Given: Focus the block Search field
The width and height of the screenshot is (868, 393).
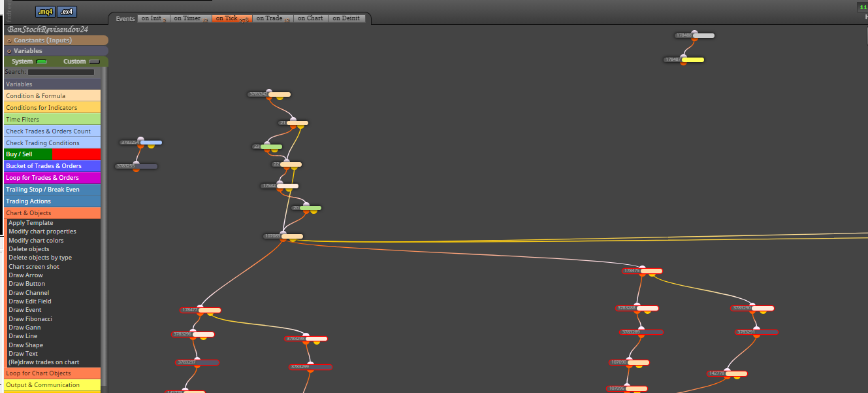Looking at the screenshot, I should pos(61,72).
